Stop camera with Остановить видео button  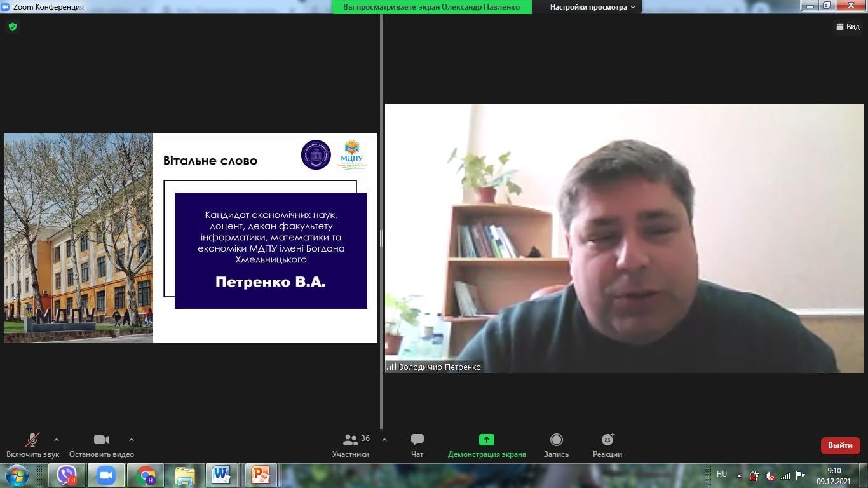tap(102, 445)
